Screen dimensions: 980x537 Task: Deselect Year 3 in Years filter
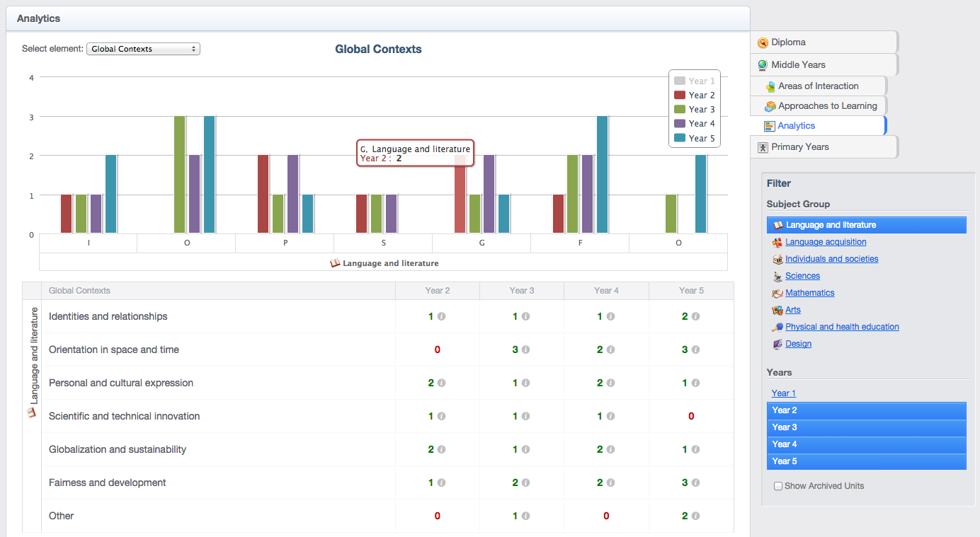(867, 427)
